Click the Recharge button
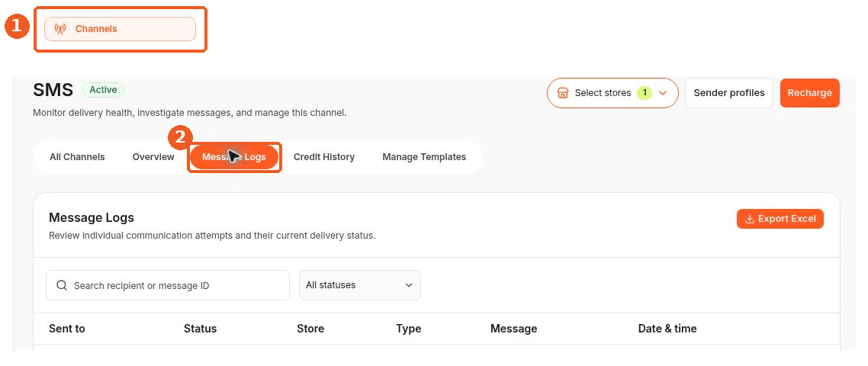This screenshot has height=366, width=868. (810, 93)
